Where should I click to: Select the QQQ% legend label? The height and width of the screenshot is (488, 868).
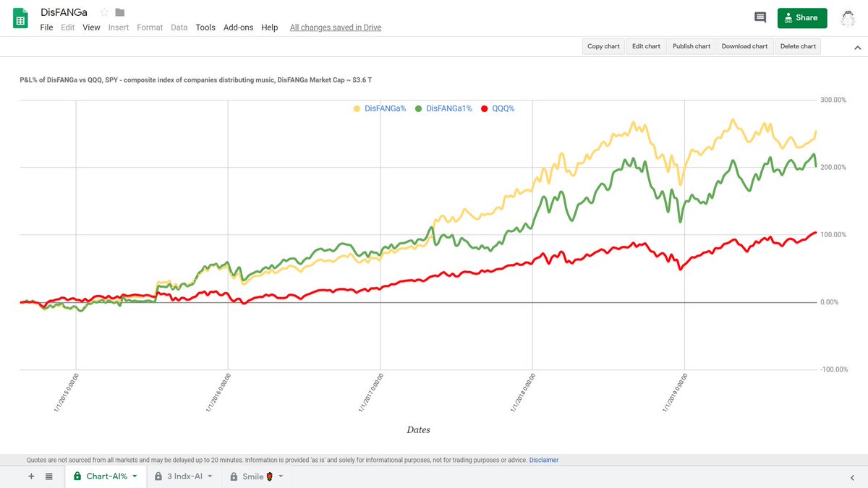click(x=503, y=108)
